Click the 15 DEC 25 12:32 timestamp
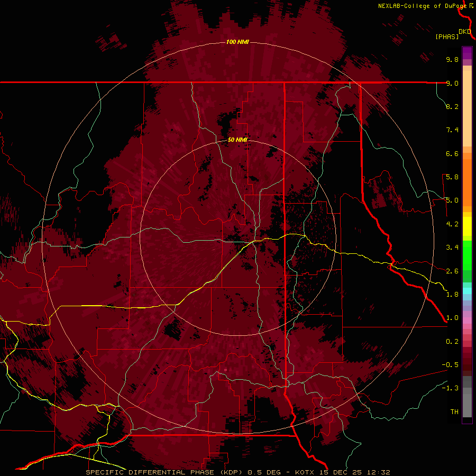Image resolution: width=476 pixels, height=476 pixels. pos(355,472)
